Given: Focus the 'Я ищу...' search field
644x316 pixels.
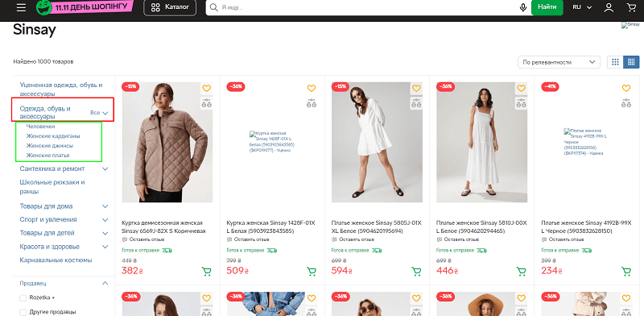Looking at the screenshot, I should coord(368,7).
